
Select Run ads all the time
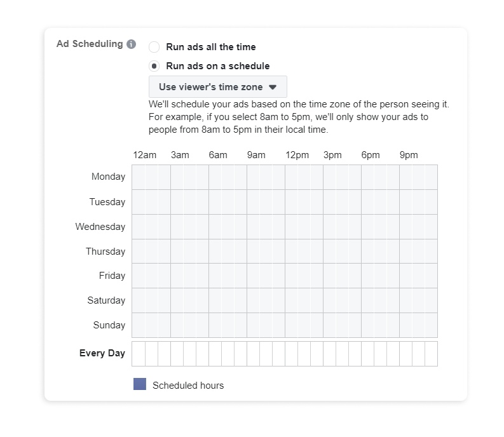[x=154, y=47]
